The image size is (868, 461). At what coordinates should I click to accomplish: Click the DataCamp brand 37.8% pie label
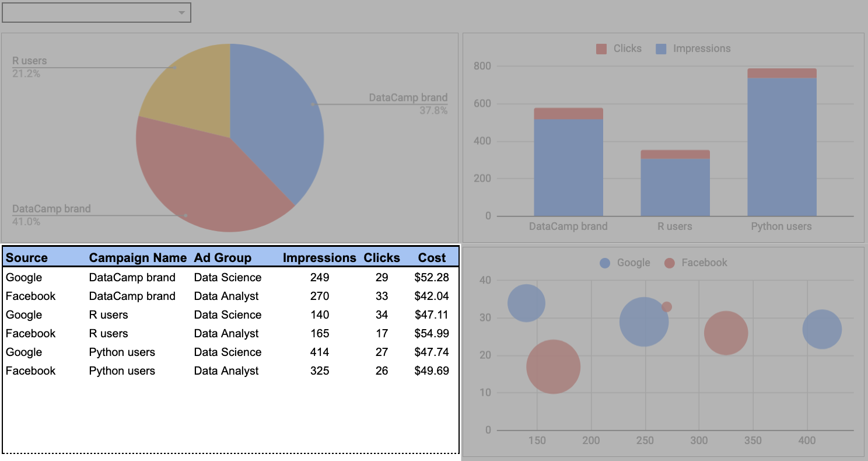coord(408,104)
